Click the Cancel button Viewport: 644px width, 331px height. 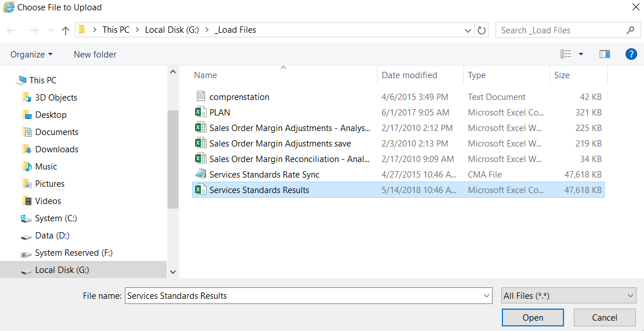click(604, 318)
